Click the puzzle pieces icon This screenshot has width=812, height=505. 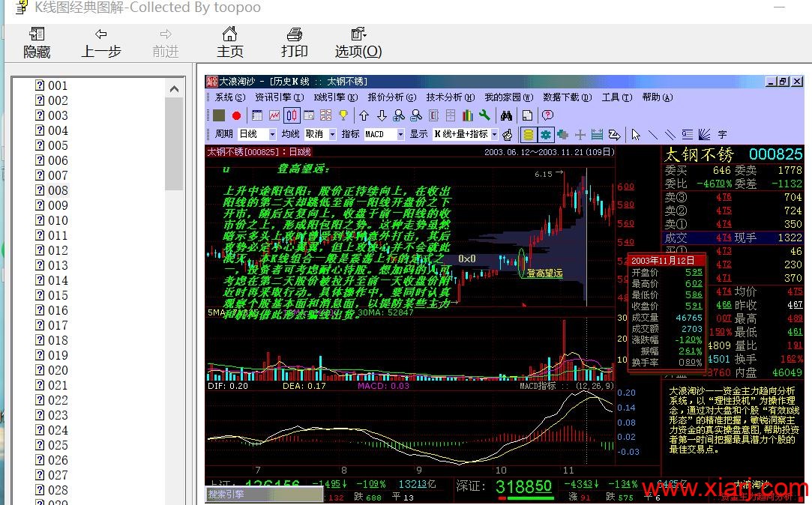tap(563, 135)
